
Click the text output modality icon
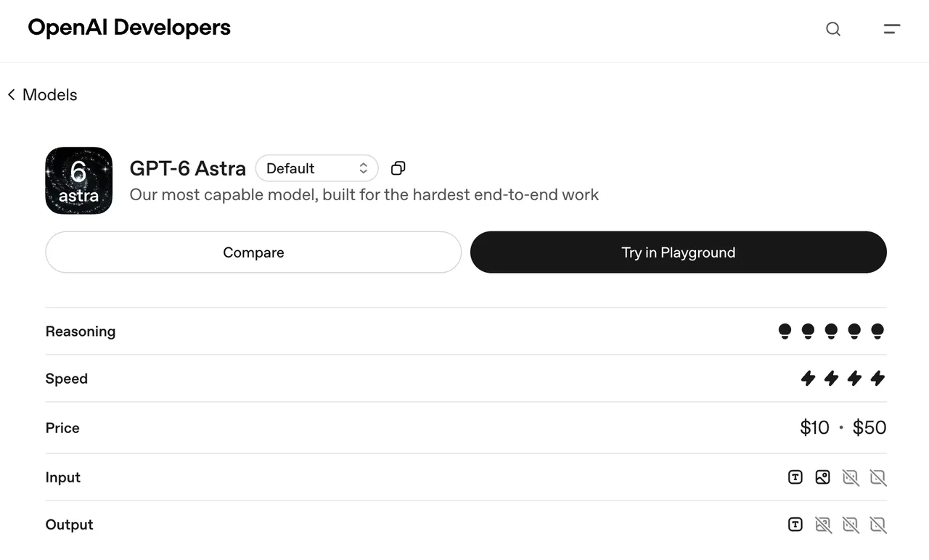pos(795,524)
